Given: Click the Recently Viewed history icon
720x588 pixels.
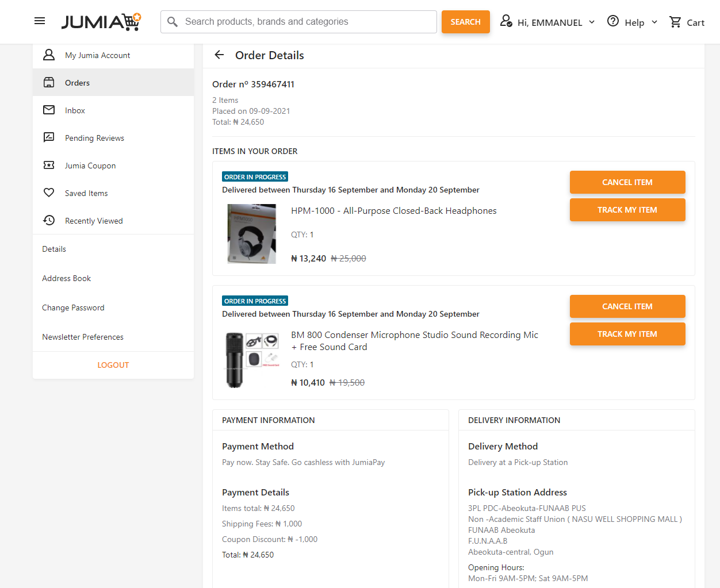Looking at the screenshot, I should click(x=49, y=221).
